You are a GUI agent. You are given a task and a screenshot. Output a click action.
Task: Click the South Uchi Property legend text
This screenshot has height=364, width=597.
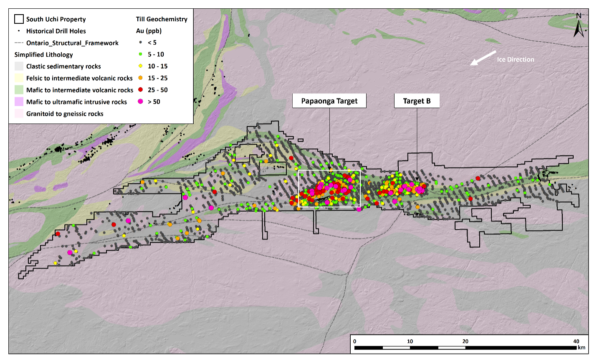(56, 19)
